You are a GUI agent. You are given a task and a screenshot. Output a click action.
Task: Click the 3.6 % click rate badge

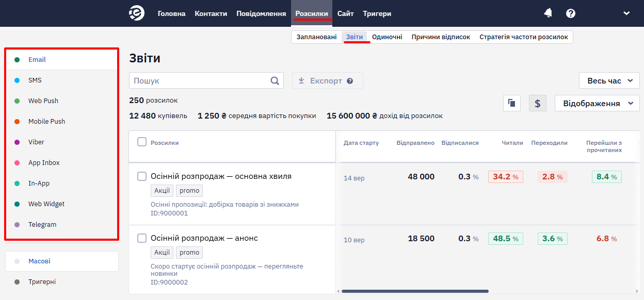pos(553,239)
